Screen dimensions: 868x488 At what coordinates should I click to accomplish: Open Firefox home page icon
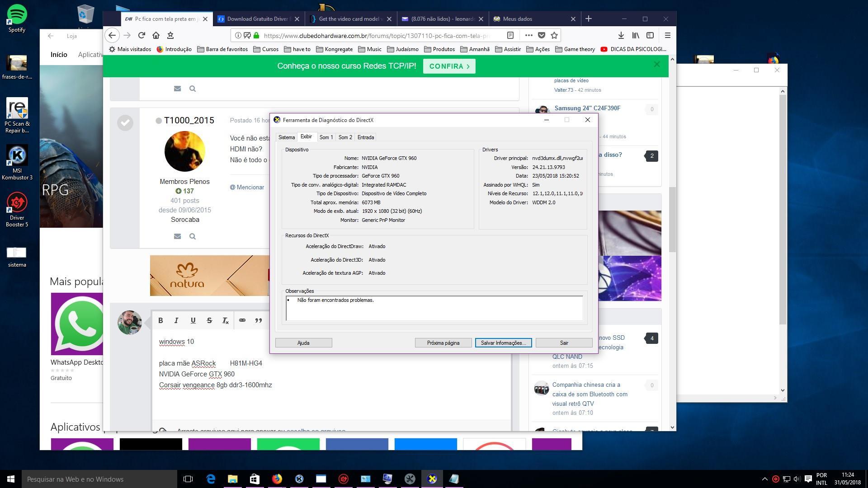[x=156, y=35]
